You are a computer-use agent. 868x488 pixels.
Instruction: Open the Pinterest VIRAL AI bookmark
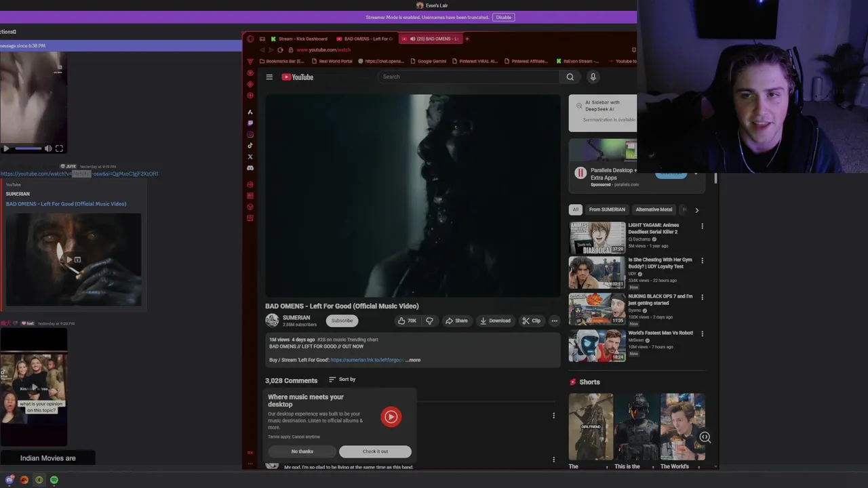[x=474, y=61]
